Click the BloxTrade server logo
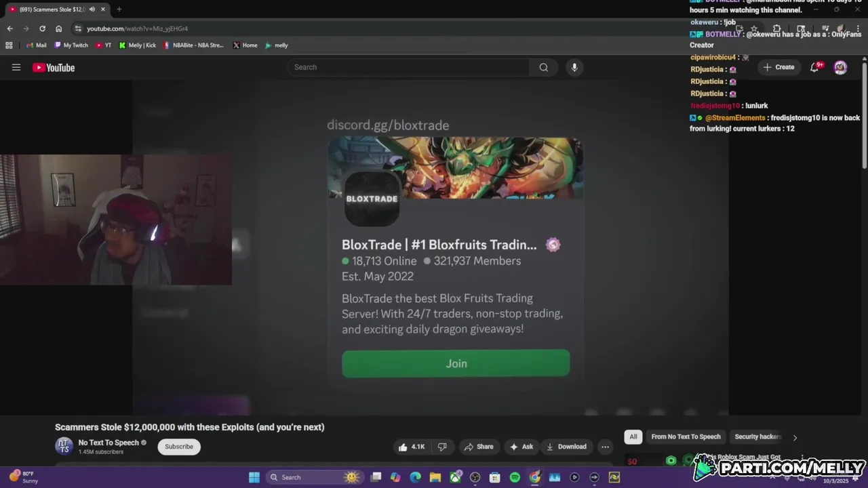The image size is (868, 488). click(x=372, y=199)
